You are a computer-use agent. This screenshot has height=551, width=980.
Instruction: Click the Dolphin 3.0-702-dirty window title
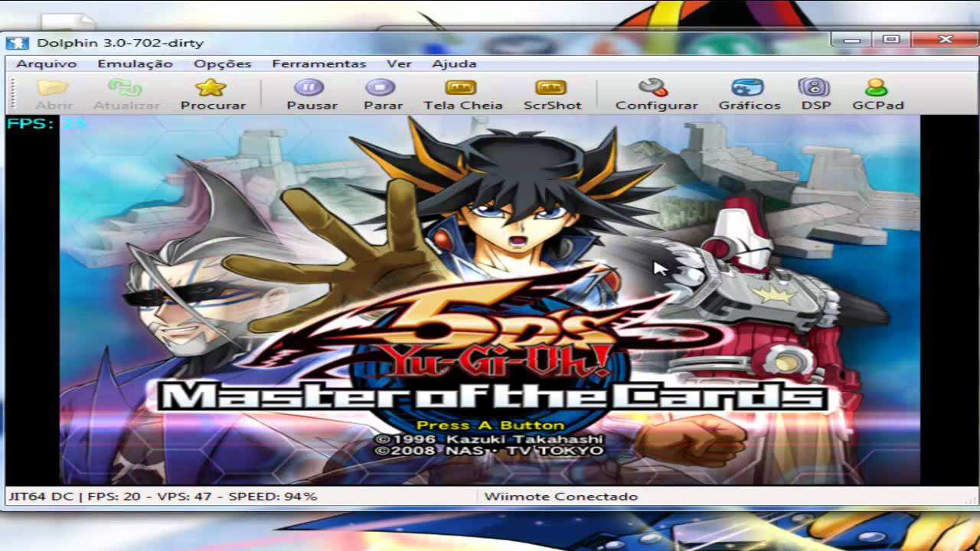pos(120,43)
